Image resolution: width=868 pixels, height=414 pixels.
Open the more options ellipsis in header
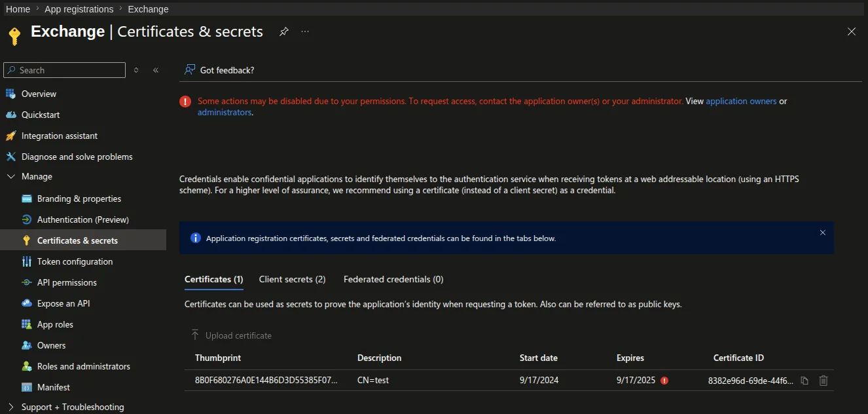point(305,31)
